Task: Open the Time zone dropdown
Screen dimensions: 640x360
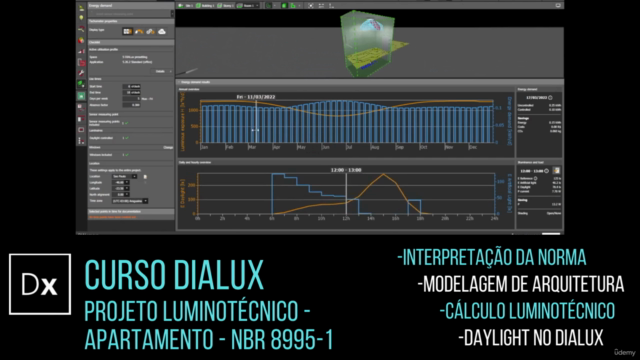Action: point(130,201)
